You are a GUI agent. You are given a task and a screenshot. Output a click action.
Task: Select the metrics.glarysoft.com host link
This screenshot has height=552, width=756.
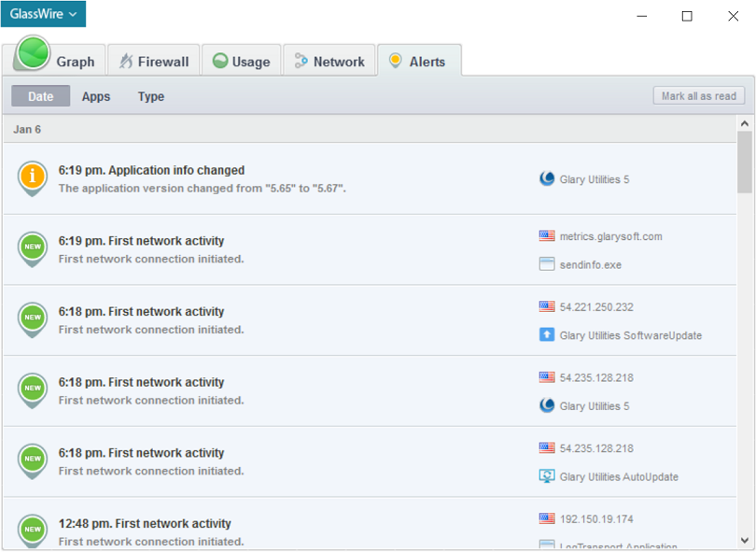click(610, 236)
